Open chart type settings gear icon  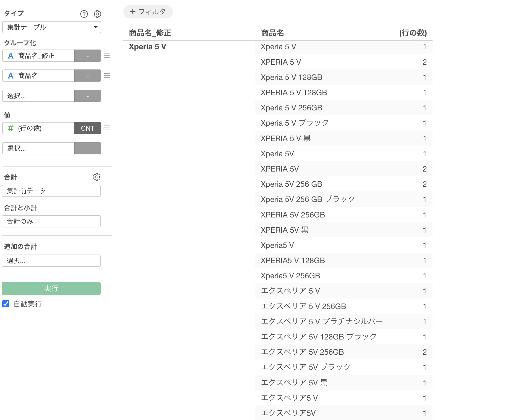pos(97,14)
